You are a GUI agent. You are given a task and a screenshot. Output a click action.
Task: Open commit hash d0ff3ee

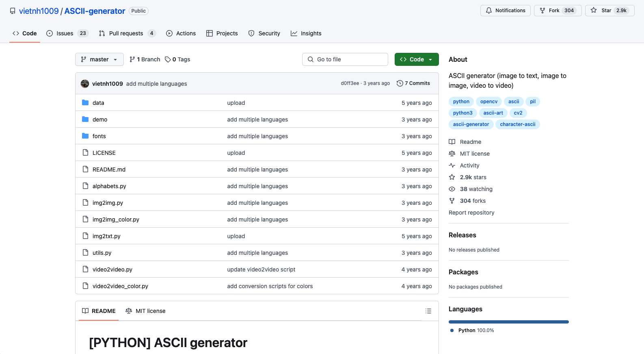coord(350,83)
